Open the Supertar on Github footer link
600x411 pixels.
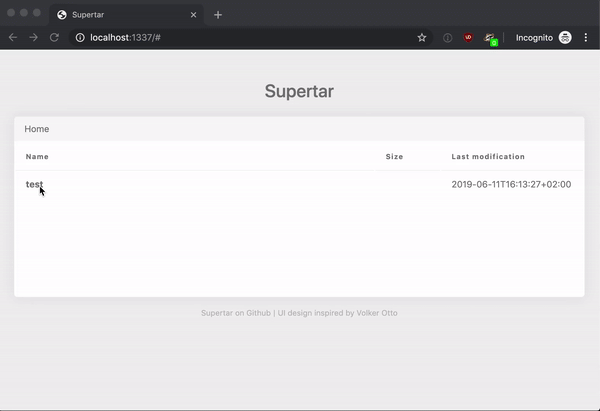pos(236,313)
